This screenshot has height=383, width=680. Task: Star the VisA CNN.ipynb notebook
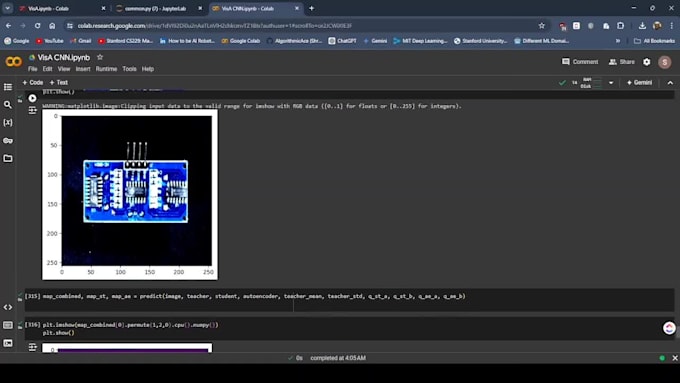(100, 57)
